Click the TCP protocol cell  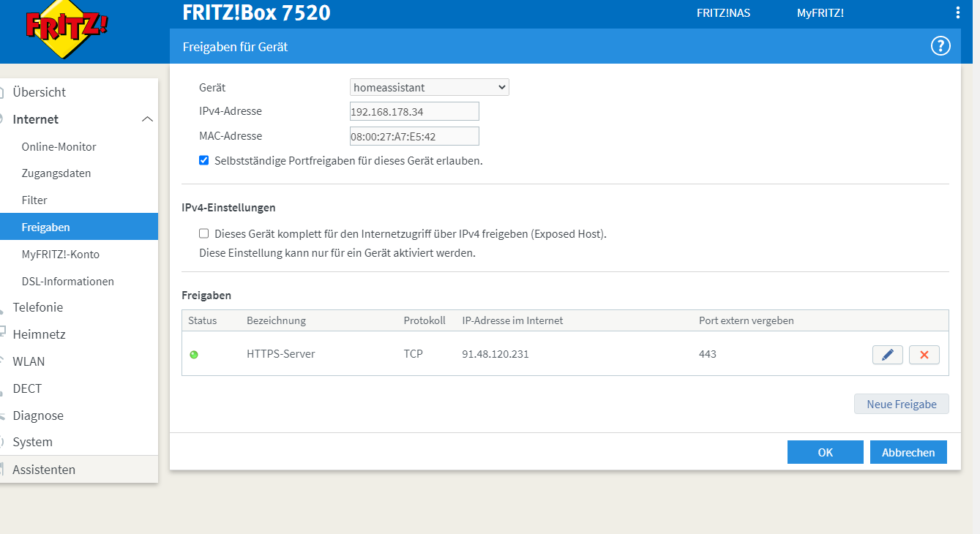[x=414, y=354]
